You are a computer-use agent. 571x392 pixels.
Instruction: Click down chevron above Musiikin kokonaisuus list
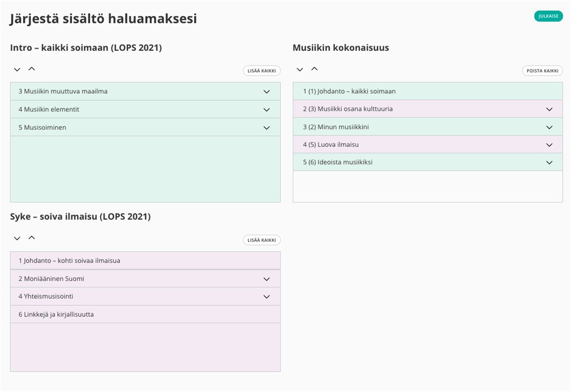[300, 70]
